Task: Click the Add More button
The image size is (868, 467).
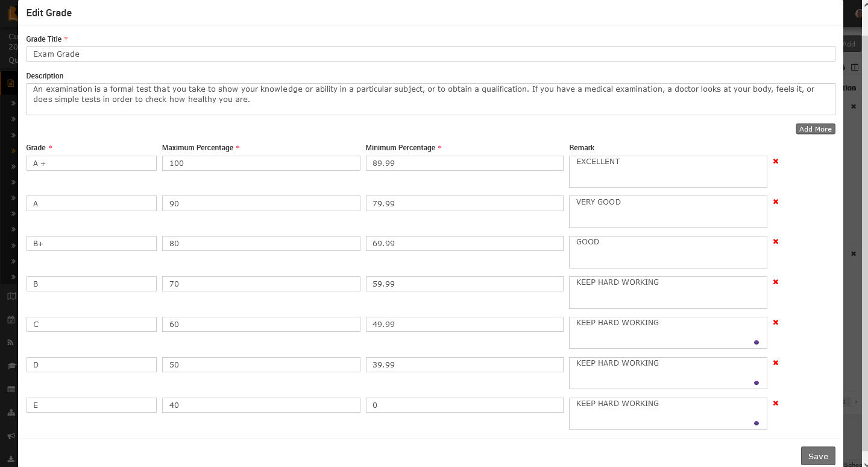Action: click(x=815, y=129)
